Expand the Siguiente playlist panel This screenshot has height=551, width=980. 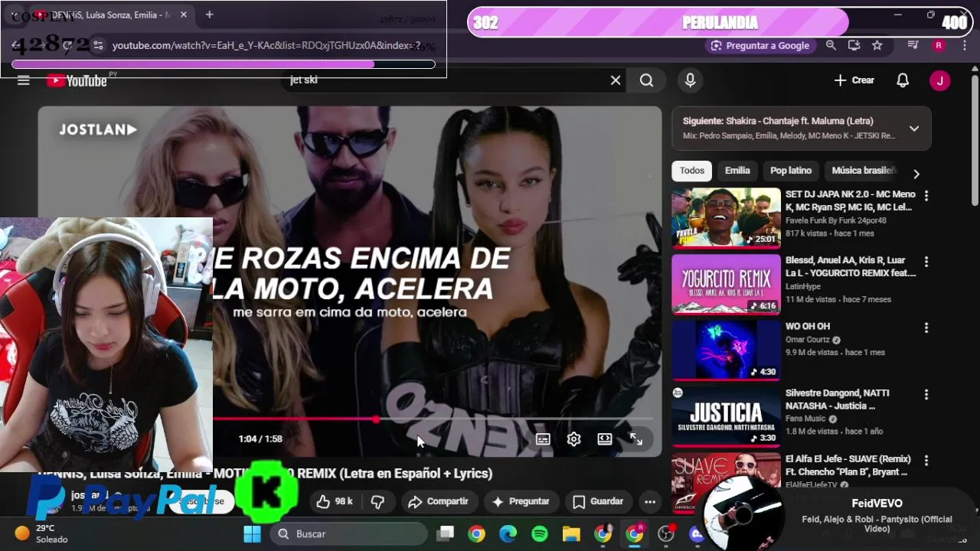913,129
